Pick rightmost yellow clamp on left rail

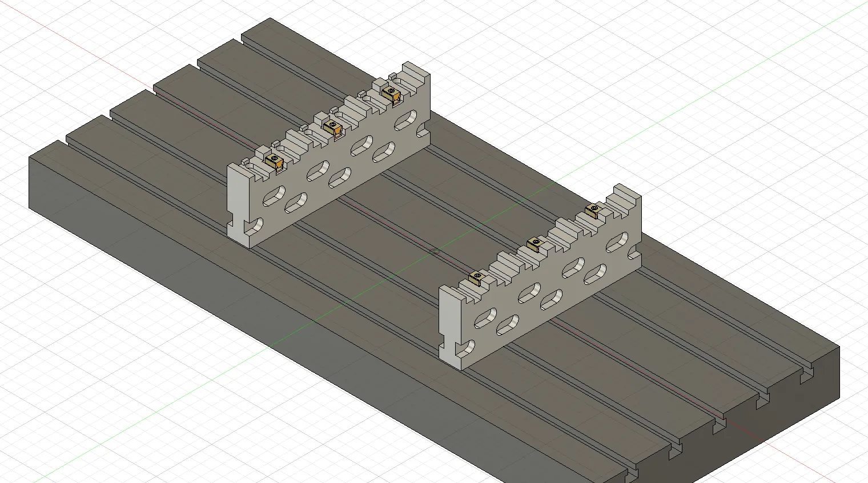point(391,92)
